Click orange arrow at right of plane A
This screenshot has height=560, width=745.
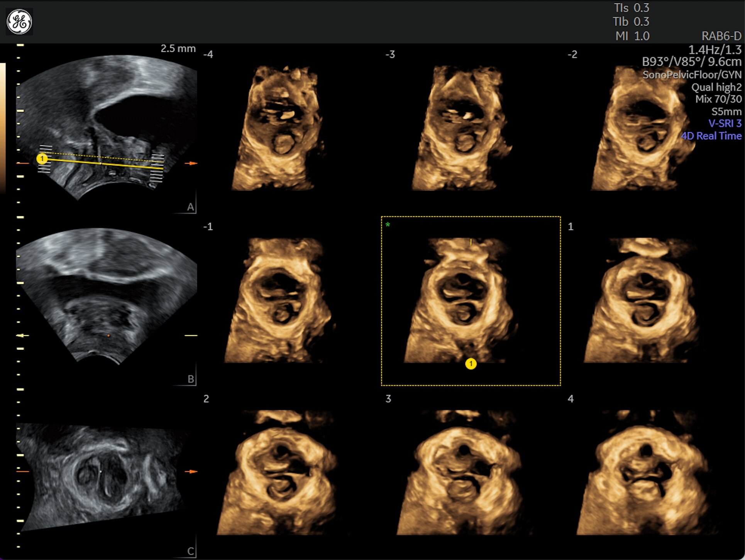click(x=191, y=164)
